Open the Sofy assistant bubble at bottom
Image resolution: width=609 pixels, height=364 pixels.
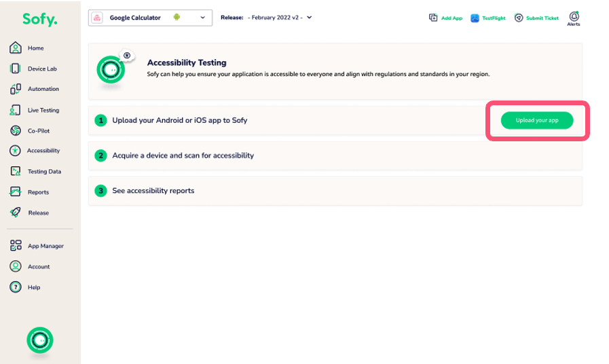point(40,340)
